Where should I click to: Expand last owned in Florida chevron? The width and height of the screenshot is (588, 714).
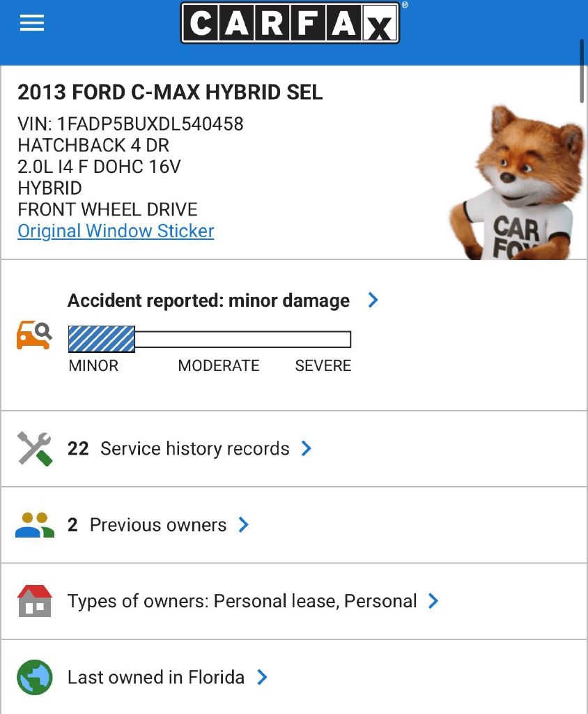(262, 676)
